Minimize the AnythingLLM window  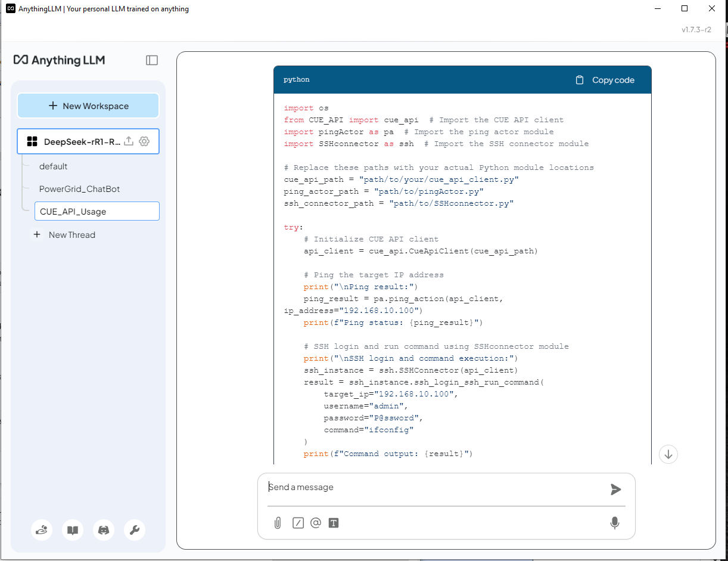pos(657,9)
